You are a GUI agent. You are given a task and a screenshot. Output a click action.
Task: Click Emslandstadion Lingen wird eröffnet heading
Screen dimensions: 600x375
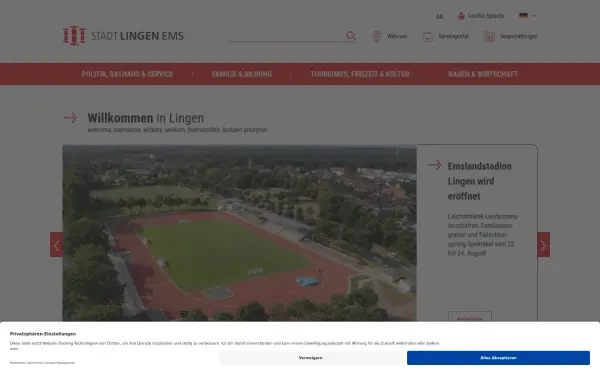(479, 181)
